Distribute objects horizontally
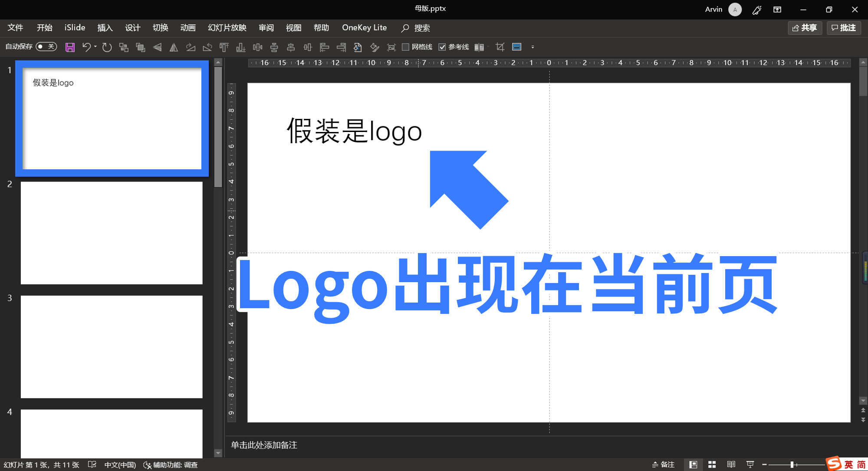 [x=257, y=47]
